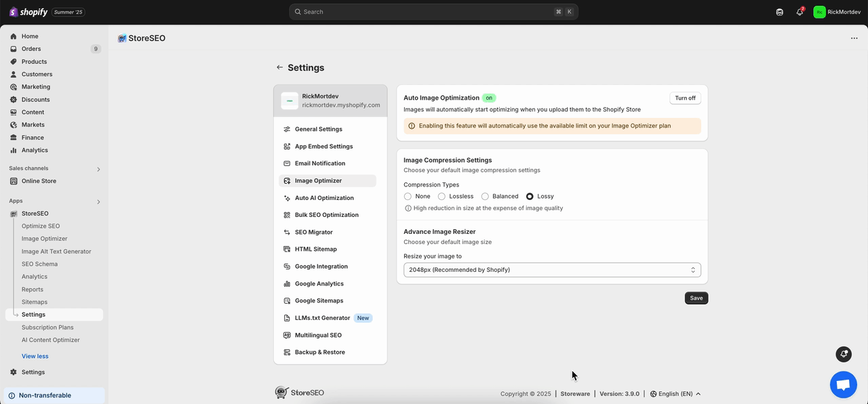
Task: Open Subscription Plans in sidebar
Action: tap(47, 327)
